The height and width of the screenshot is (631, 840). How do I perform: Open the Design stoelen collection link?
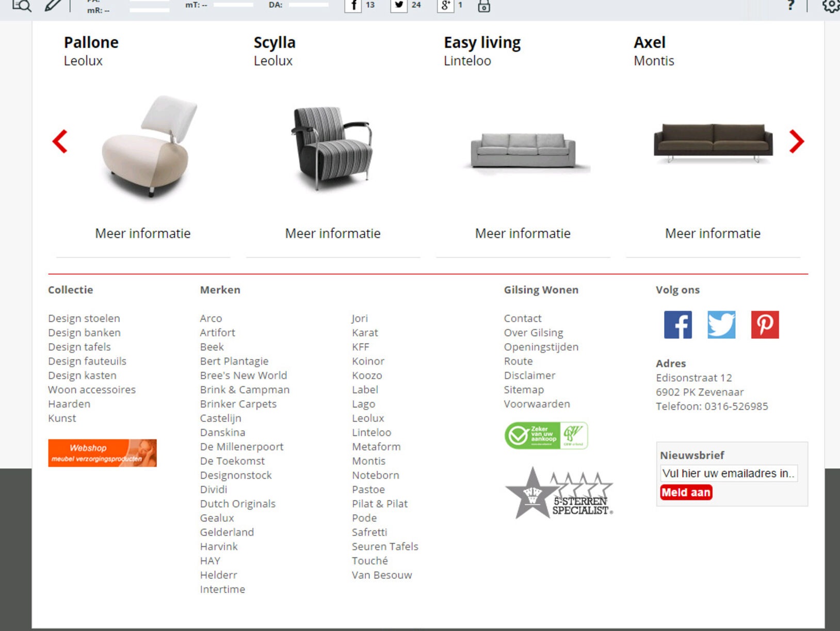(x=84, y=318)
